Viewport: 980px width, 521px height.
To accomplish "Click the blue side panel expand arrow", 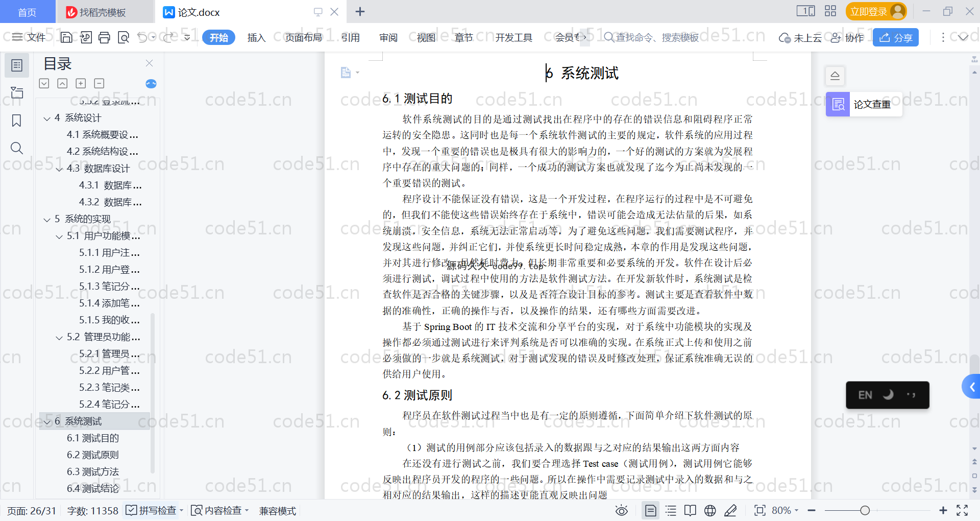I will pos(972,387).
